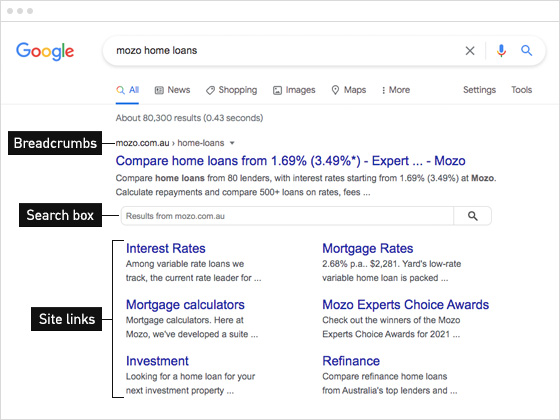560x420 pixels.
Task: Click the newspaper icon beside News
Action: (x=159, y=90)
